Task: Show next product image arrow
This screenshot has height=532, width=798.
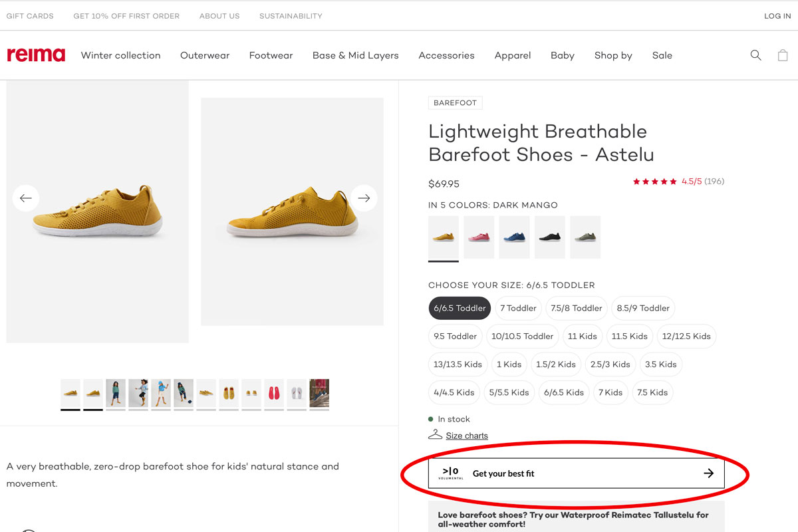Action: pos(364,198)
